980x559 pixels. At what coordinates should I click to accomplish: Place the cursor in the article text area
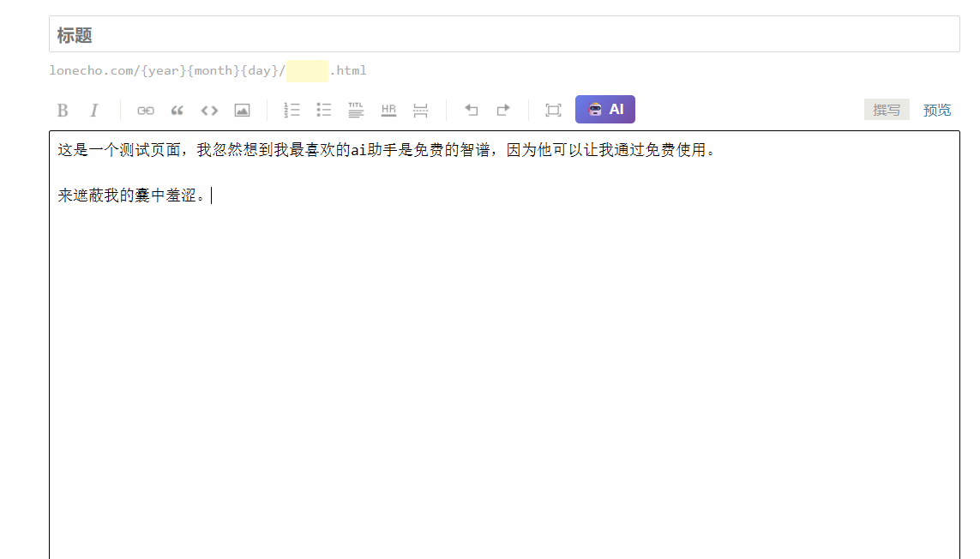[504, 343]
